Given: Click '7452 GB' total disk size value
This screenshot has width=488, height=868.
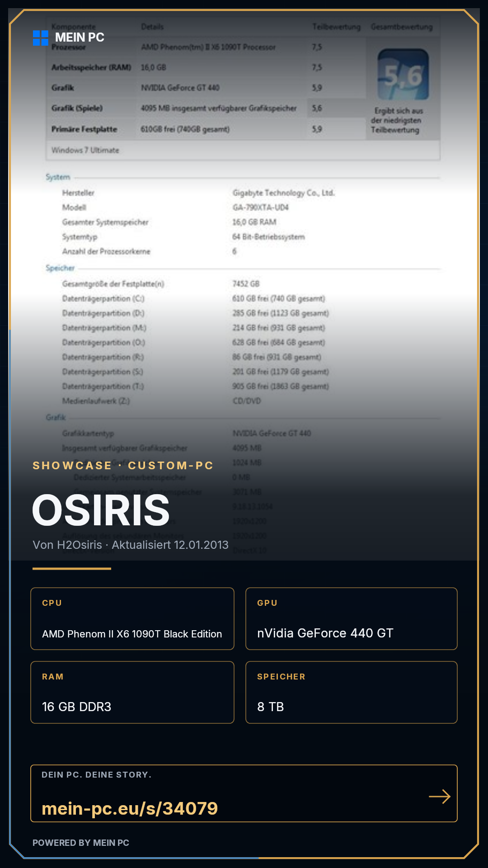Looking at the screenshot, I should tap(246, 284).
